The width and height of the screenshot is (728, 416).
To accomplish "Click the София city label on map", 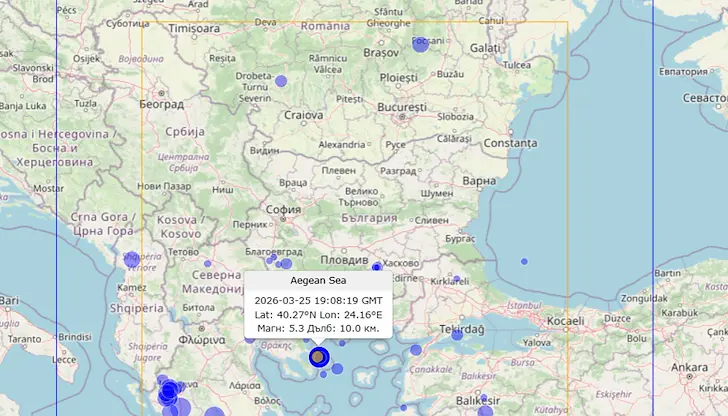I will pyautogui.click(x=284, y=210).
